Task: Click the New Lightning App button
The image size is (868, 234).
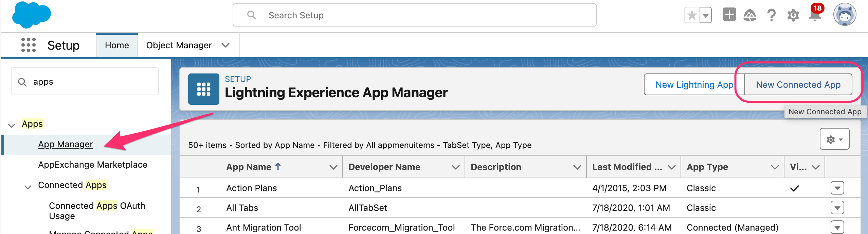Action: (x=694, y=84)
